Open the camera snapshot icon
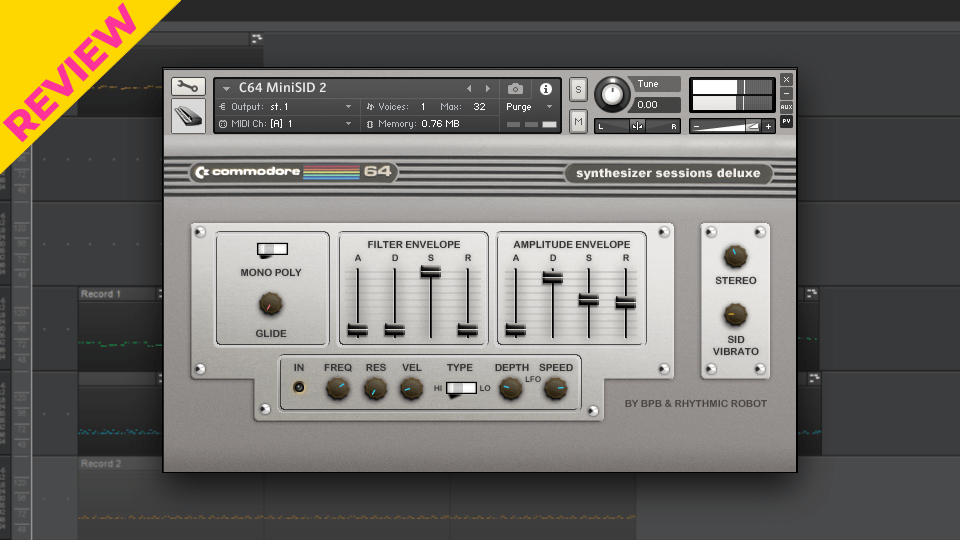Image resolution: width=960 pixels, height=540 pixels. [516, 89]
